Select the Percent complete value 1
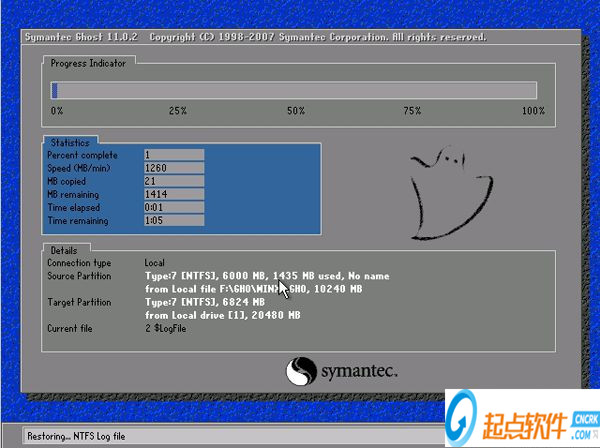This screenshot has width=600, height=448. 174,155
